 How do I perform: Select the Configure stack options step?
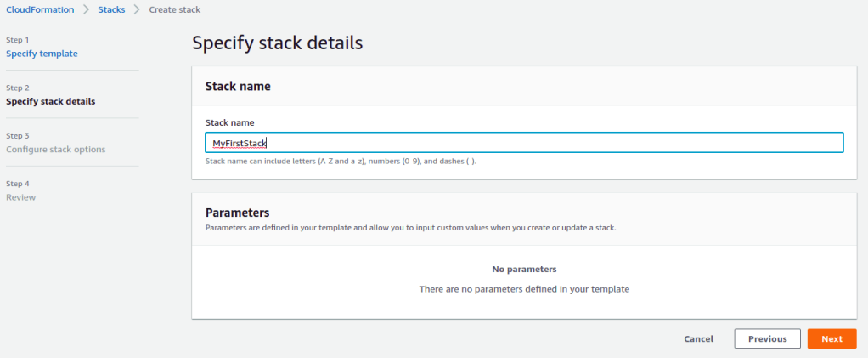click(55, 149)
